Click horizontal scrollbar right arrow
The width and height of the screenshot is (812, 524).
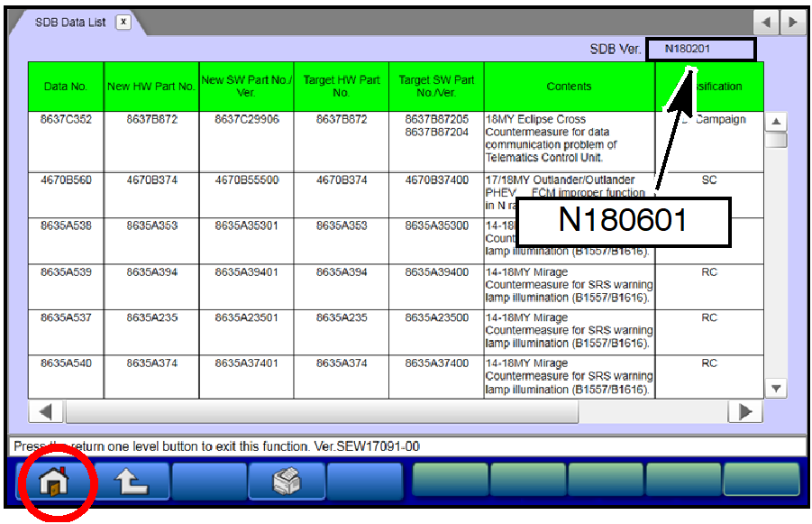tap(745, 411)
